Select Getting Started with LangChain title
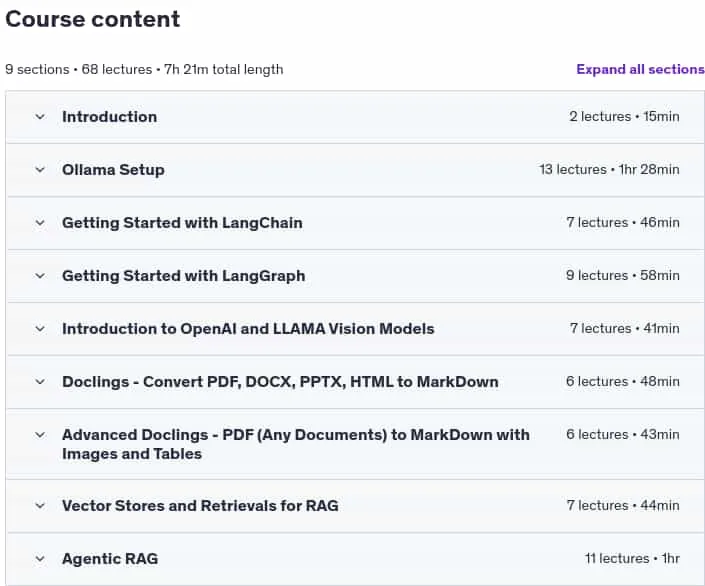The height and width of the screenshot is (586, 705). pyautogui.click(x=182, y=223)
